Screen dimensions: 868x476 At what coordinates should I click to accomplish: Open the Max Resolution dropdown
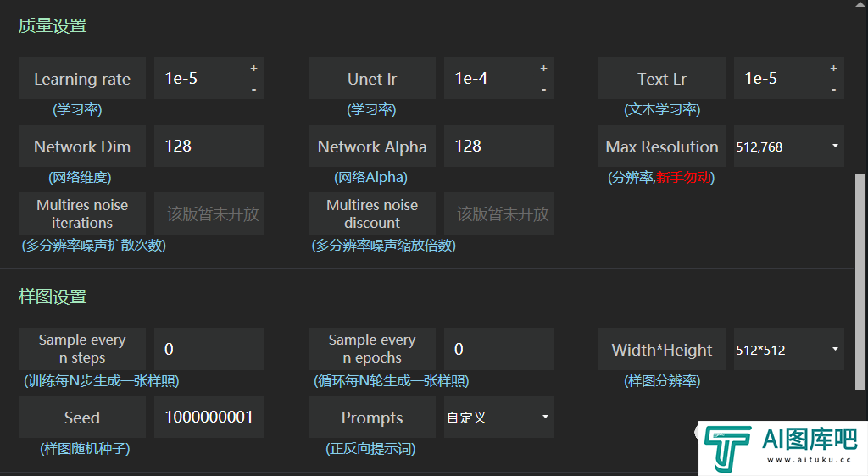click(789, 146)
